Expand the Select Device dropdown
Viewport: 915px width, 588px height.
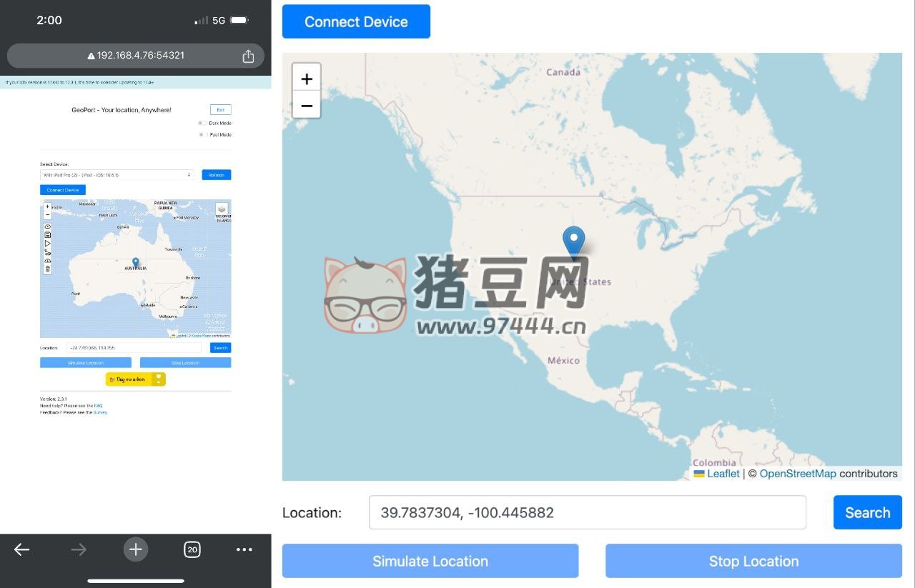117,175
